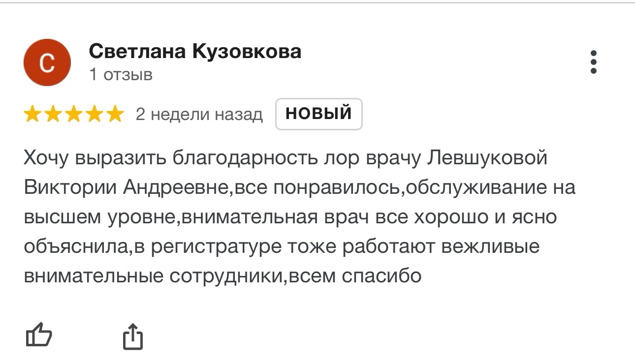Select the fourth yellow rating star
The image size is (635, 364).
94,114
